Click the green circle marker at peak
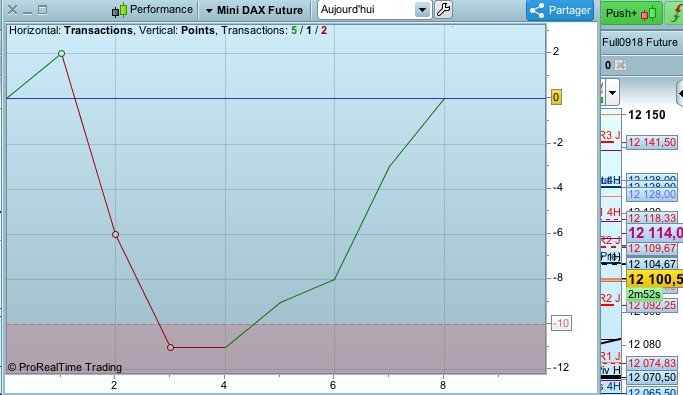 [x=61, y=54]
